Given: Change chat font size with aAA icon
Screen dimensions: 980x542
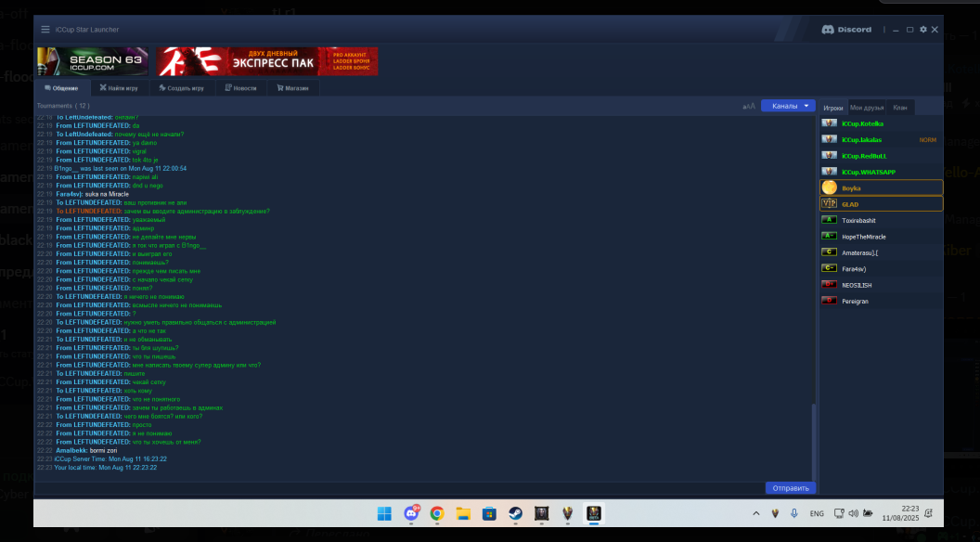Looking at the screenshot, I should 748,106.
